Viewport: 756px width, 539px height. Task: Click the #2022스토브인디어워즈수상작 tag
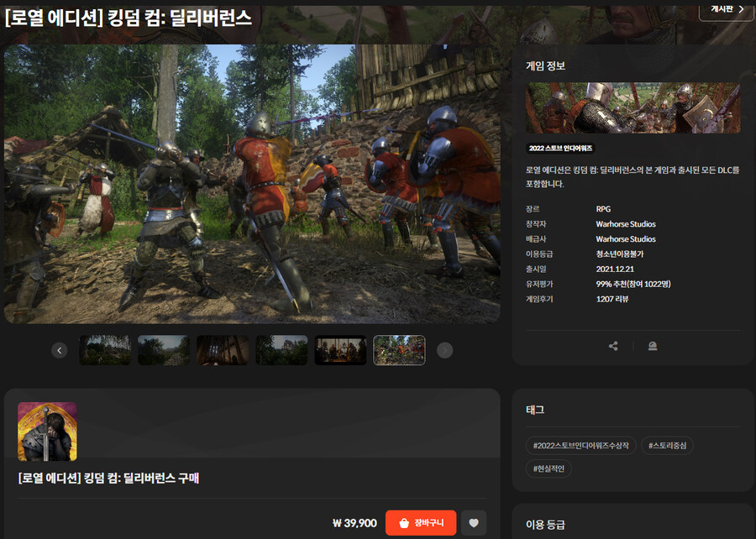click(x=580, y=445)
